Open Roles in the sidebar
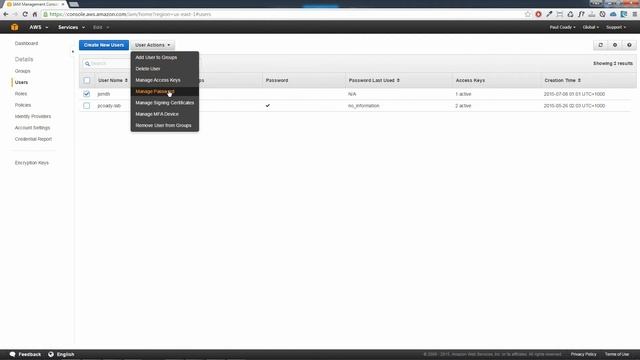The height and width of the screenshot is (360, 640). (21, 94)
